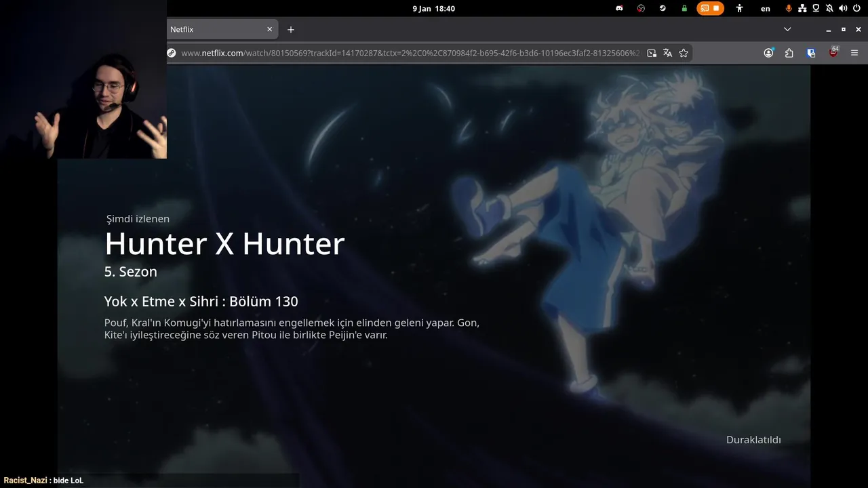Open clock '9 Jan 18:40' calendar

(433, 8)
